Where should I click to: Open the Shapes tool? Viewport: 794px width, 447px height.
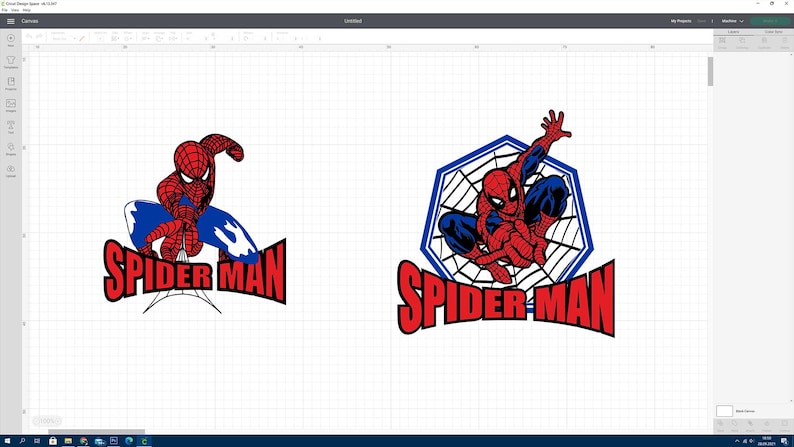coord(11,149)
